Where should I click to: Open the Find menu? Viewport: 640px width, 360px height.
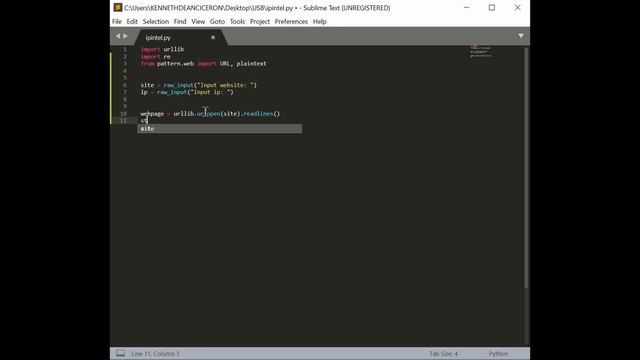click(x=180, y=22)
